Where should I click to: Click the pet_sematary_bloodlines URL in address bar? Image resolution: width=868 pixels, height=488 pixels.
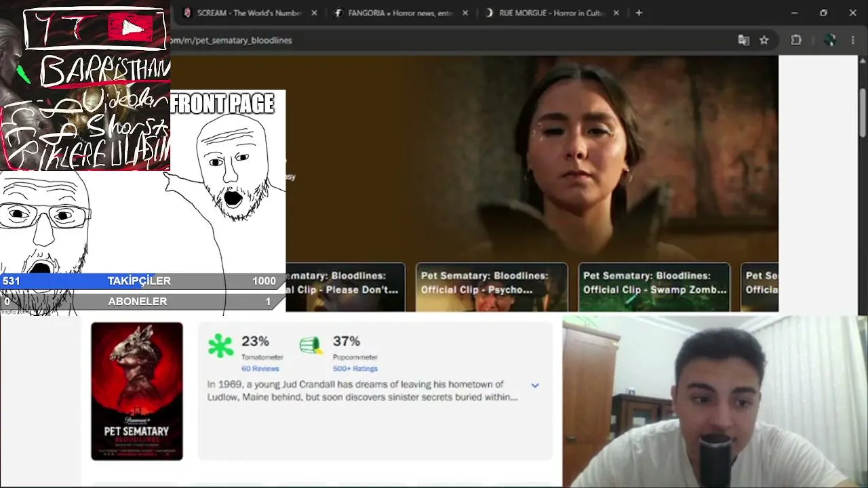click(231, 40)
